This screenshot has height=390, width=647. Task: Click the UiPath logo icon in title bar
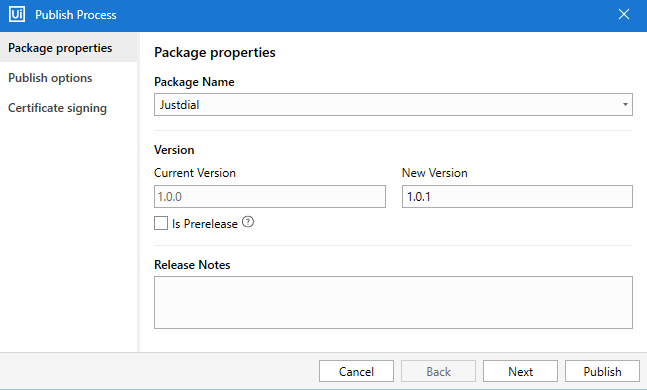coord(17,14)
